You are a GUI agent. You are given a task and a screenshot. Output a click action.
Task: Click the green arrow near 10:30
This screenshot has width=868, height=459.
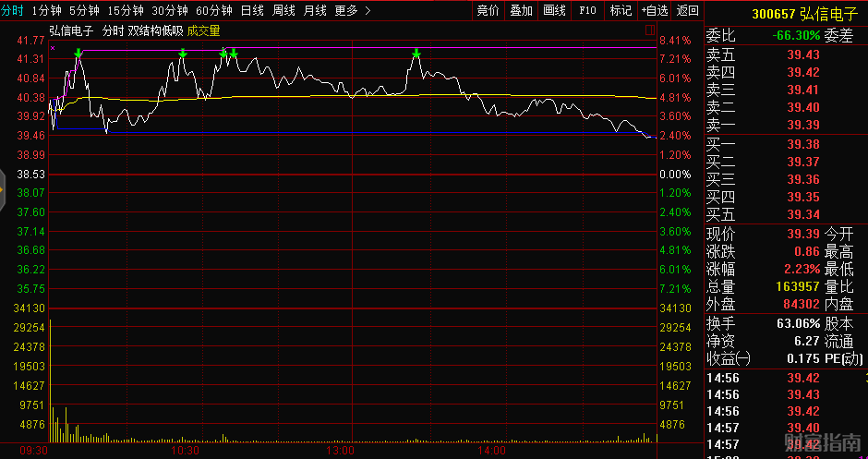pyautogui.click(x=183, y=54)
